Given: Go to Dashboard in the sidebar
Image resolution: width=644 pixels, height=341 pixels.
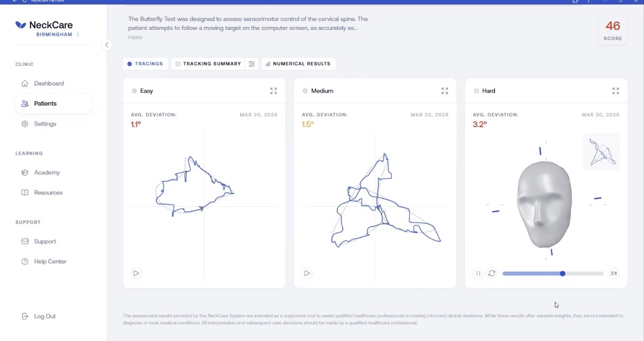Looking at the screenshot, I should click(x=49, y=83).
